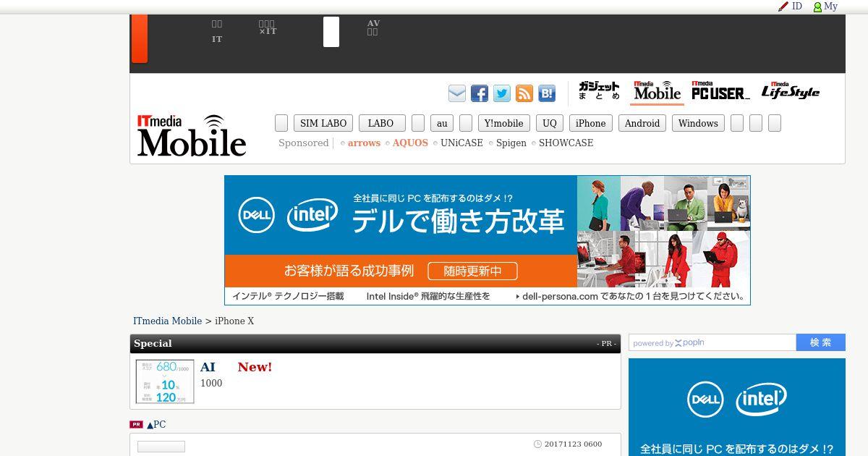
Task: Click the Dell logo in sidebar ad
Action: click(705, 400)
